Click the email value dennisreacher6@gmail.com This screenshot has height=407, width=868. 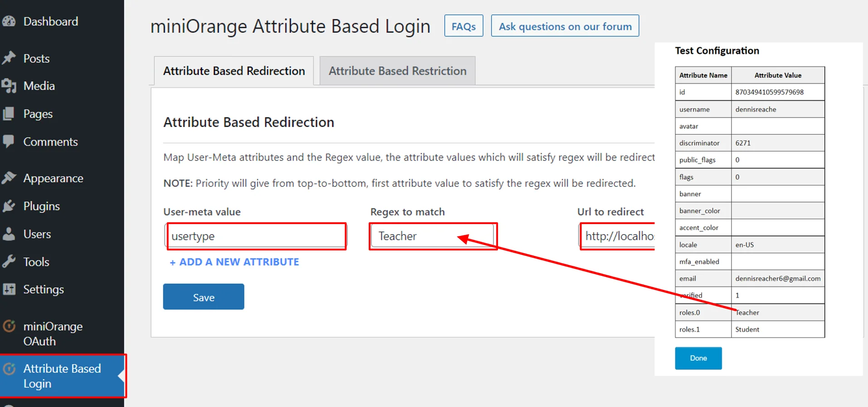(x=778, y=279)
